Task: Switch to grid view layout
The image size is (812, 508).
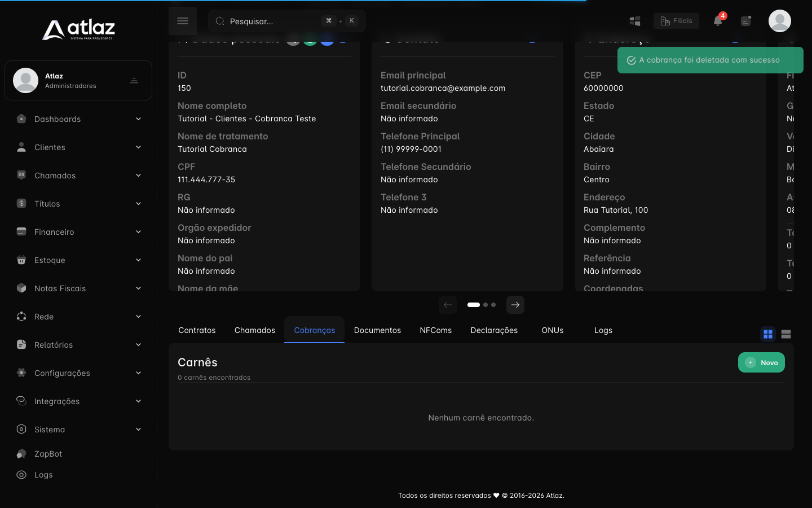Action: tap(768, 334)
